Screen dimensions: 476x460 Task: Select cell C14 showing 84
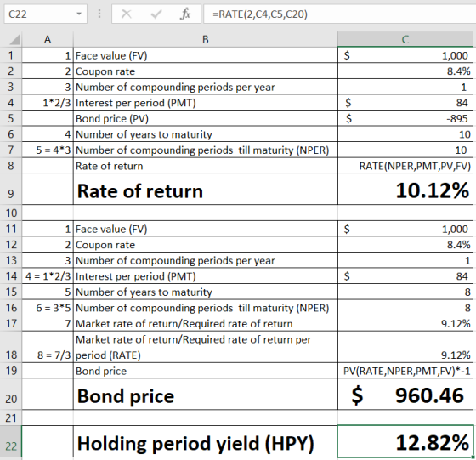pos(405,276)
